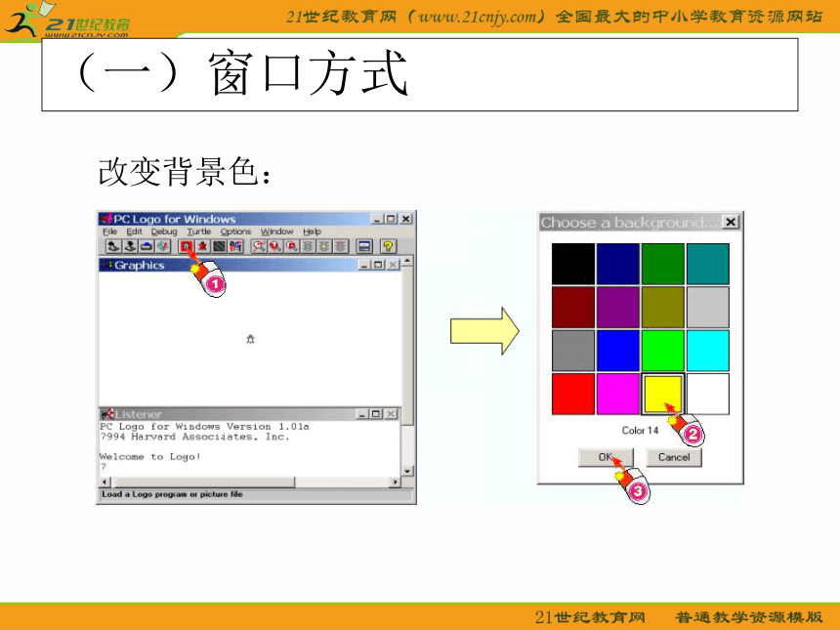Click the first traffic light icon
Screen dimensions: 840x630
coord(308,246)
